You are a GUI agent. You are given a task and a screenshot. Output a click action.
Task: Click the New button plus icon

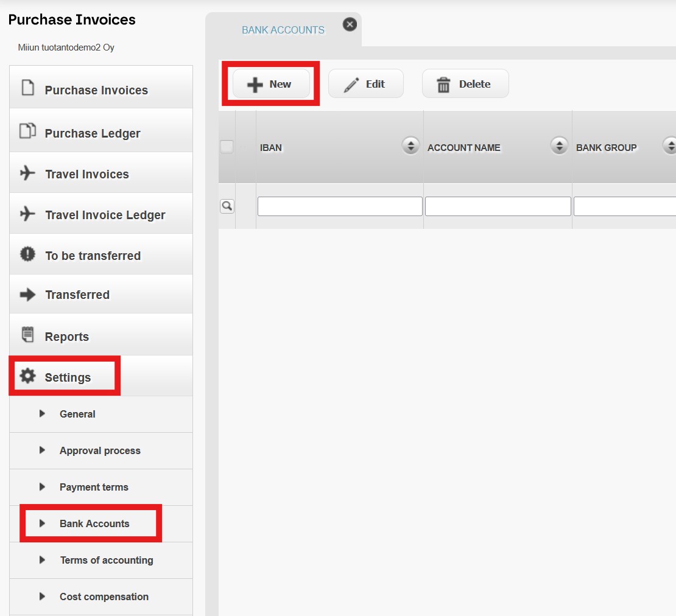[x=255, y=85]
